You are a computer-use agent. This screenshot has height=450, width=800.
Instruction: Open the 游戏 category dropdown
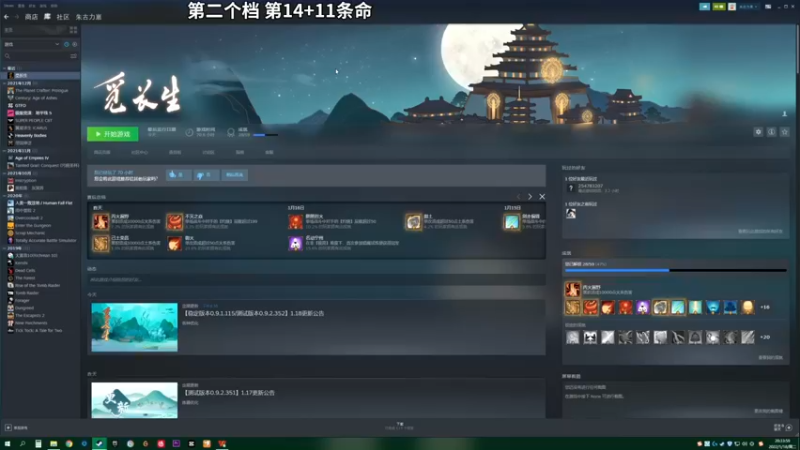coord(32,44)
